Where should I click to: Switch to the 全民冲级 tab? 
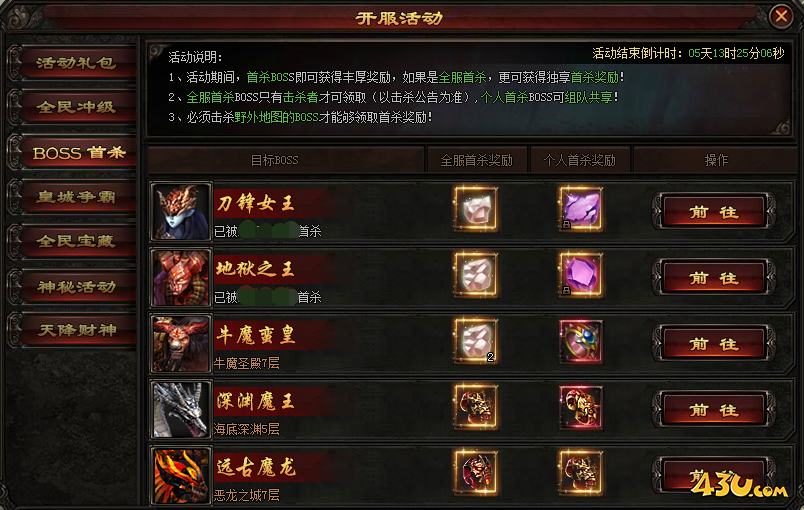(74, 107)
